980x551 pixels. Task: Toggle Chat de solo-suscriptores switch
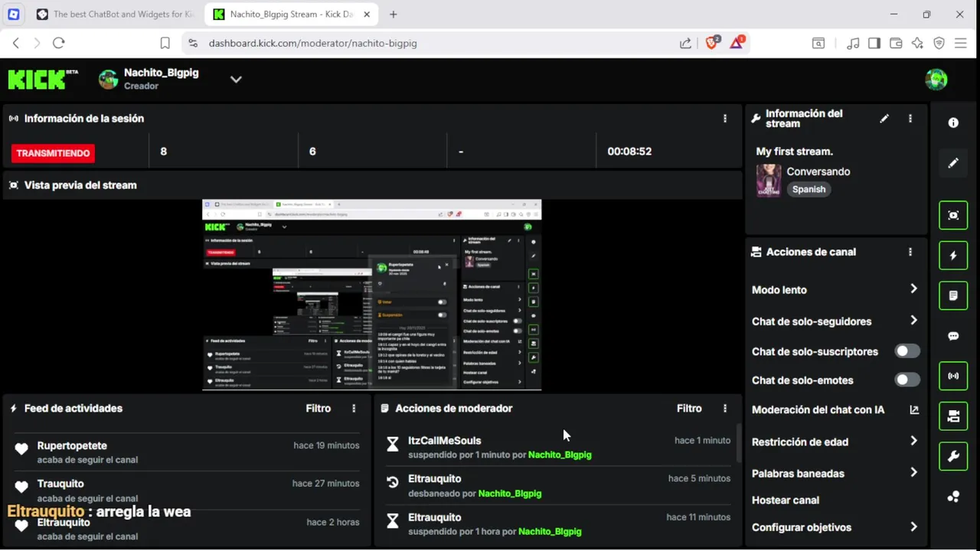[907, 351]
